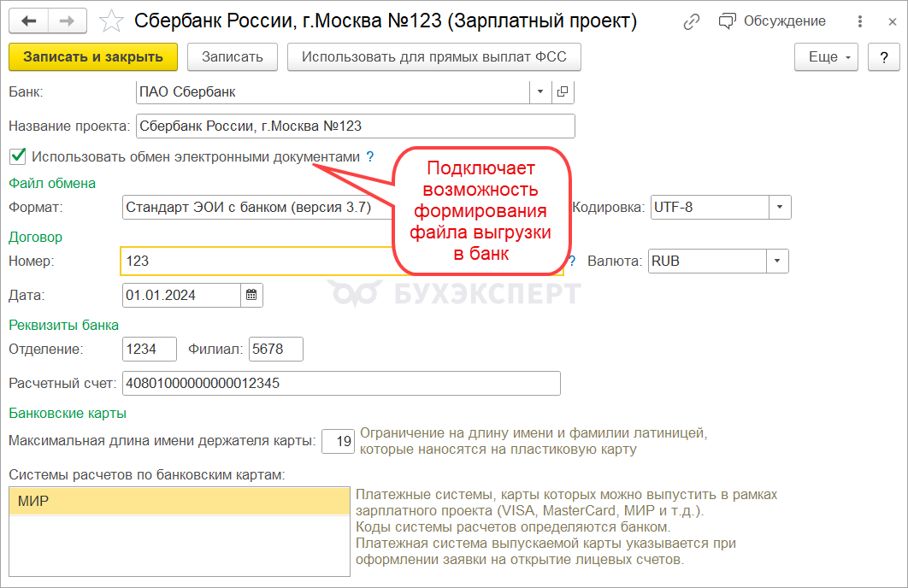Edit the Филиал field 5678
Viewport: 908px width, 588px height.
(x=275, y=349)
